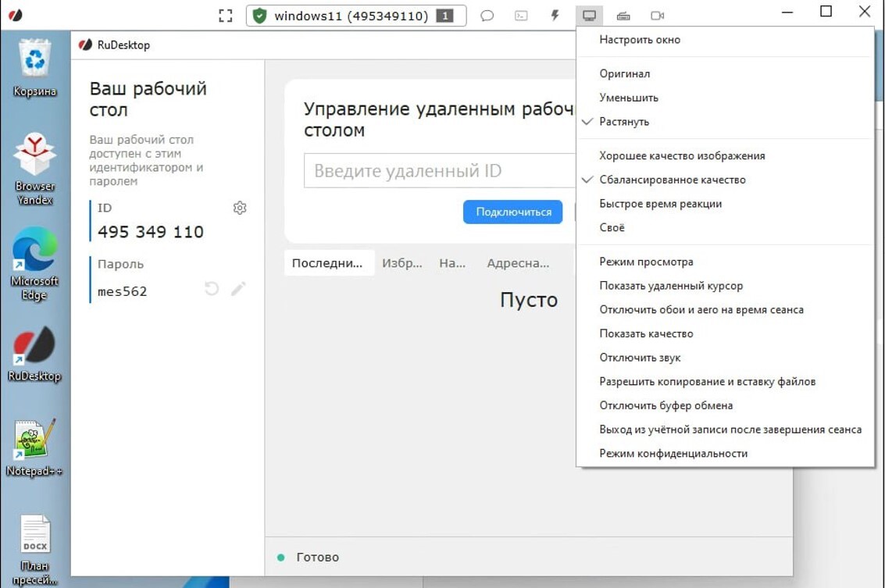Select Хорошее качество изображения quality

[682, 155]
